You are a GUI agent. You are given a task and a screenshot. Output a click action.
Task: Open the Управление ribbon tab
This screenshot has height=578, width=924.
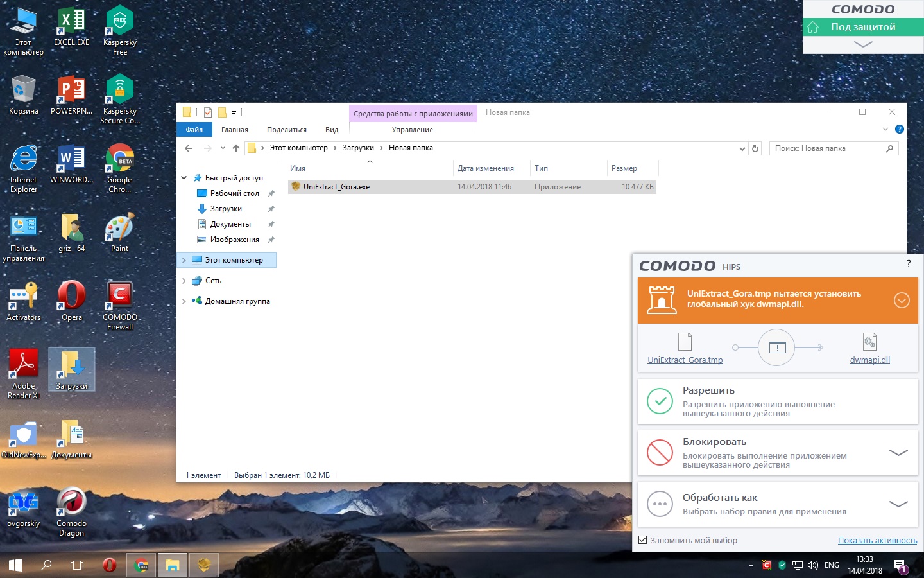tap(413, 130)
